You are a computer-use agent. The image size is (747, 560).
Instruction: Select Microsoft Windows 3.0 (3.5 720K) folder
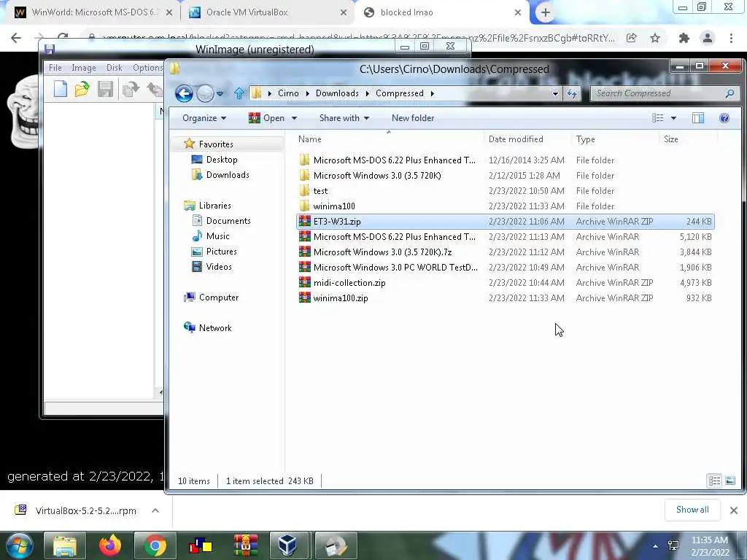[377, 176]
